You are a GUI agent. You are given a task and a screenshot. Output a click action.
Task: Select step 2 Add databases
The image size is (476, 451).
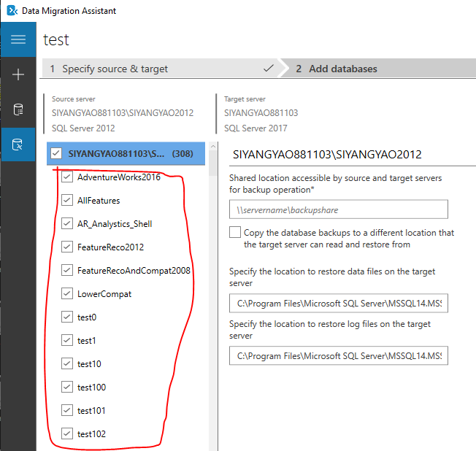point(378,69)
